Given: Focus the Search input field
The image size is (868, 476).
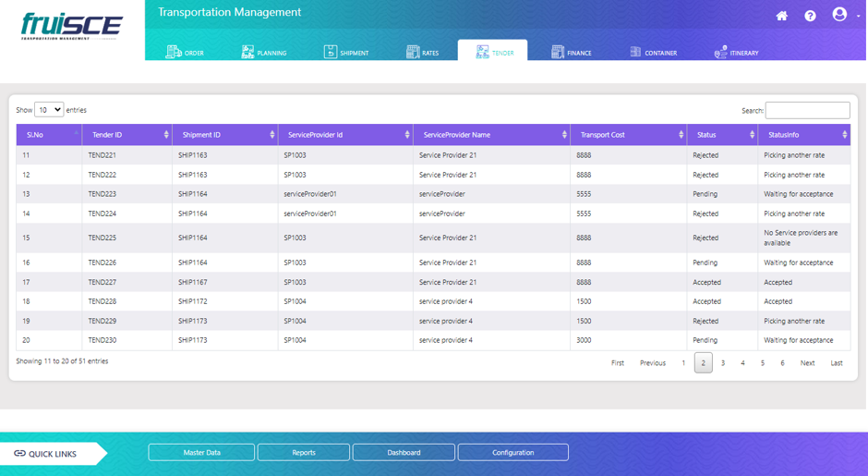Looking at the screenshot, I should point(808,110).
